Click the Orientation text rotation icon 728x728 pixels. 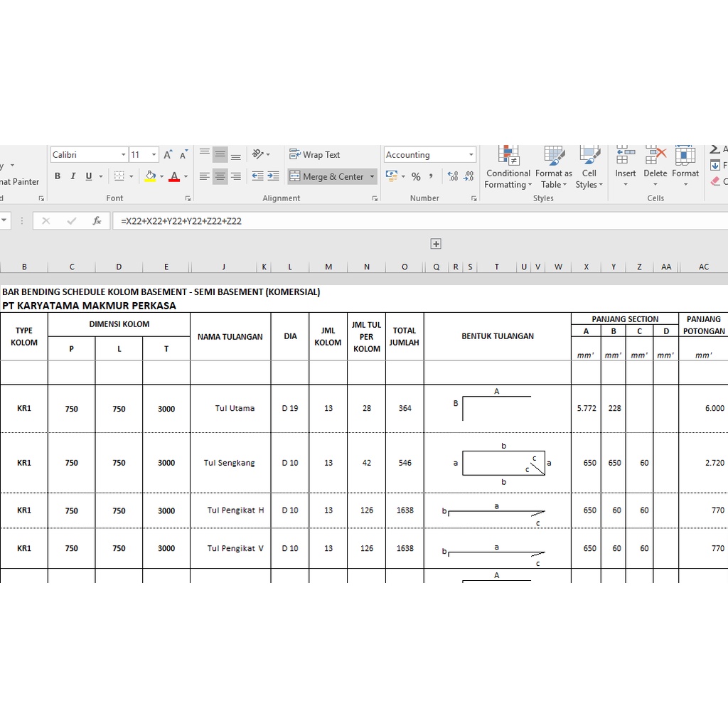pyautogui.click(x=258, y=154)
